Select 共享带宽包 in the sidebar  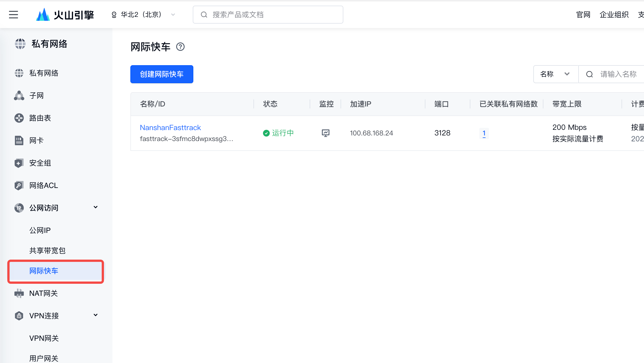pos(47,251)
